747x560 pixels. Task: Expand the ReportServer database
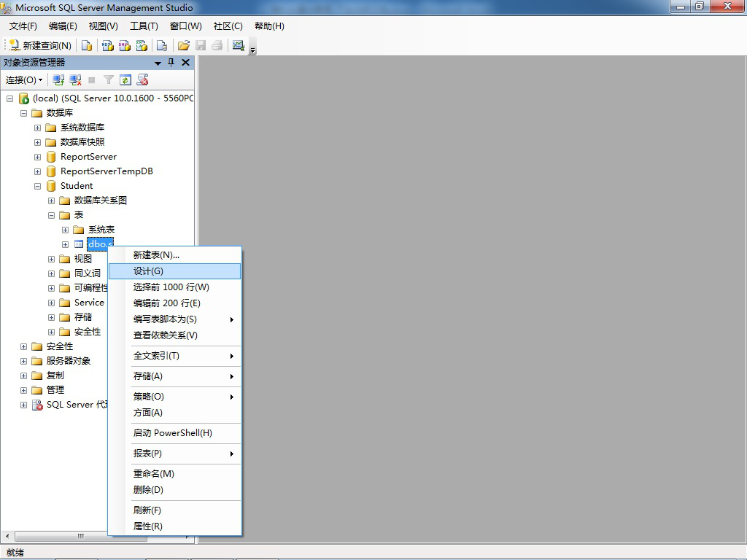(x=37, y=157)
